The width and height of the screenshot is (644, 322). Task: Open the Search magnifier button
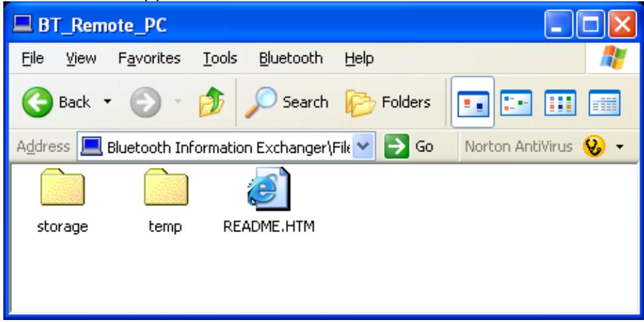pos(287,102)
